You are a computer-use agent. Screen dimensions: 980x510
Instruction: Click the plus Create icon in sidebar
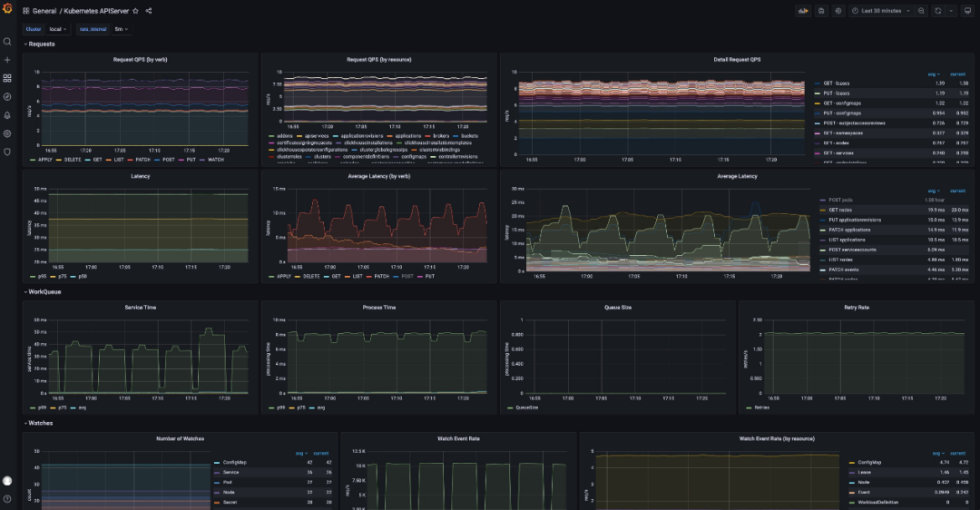point(7,60)
